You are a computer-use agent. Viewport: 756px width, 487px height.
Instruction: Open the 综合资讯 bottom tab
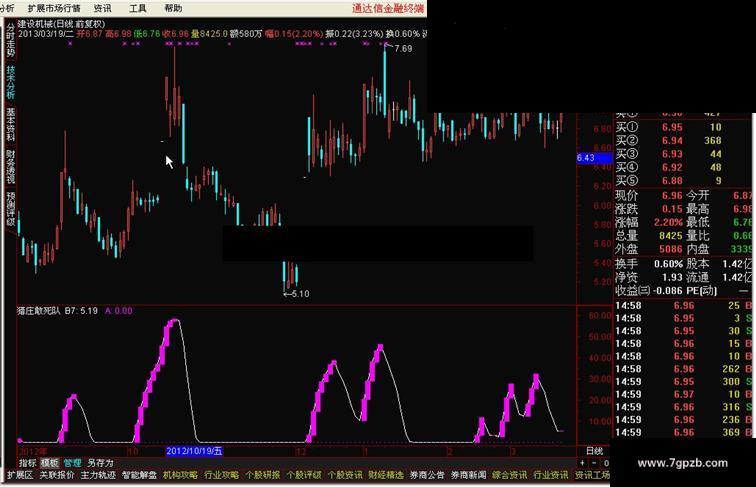click(x=509, y=475)
